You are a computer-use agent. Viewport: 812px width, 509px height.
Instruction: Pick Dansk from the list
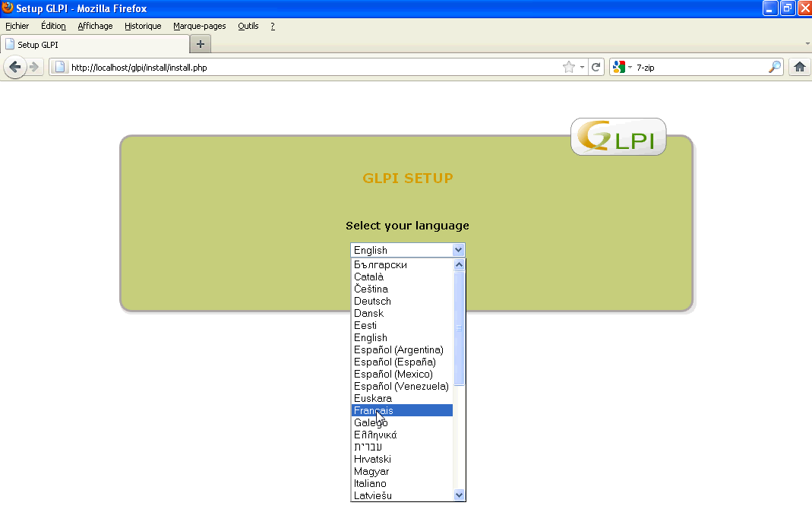pos(402,313)
